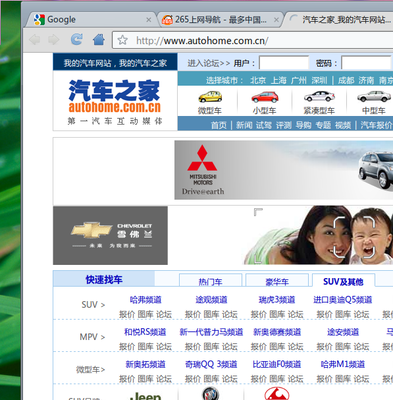Choose city 济南

366,80
